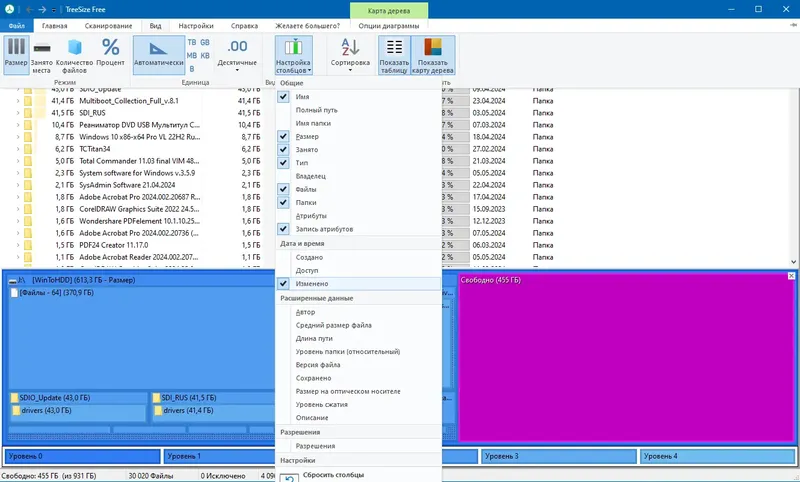
Task: Enable Автоматически unit selection
Action: (x=159, y=55)
